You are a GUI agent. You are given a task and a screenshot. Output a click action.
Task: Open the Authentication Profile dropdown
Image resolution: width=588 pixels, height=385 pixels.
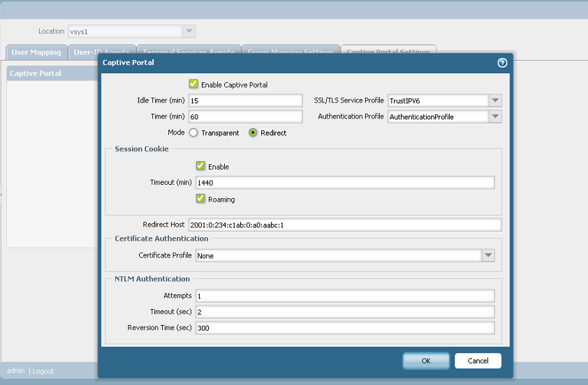[x=495, y=116]
